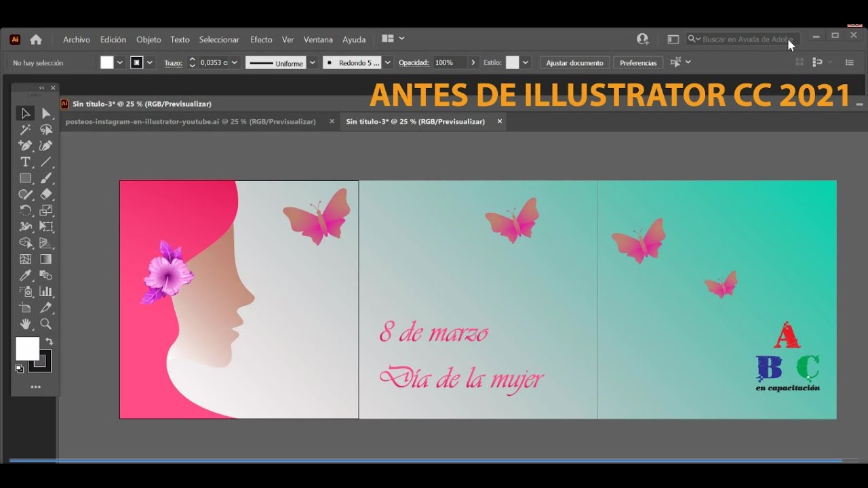Viewport: 868px width, 488px height.
Task: Adjust the stroke weight stepper arrows
Action: (192, 62)
